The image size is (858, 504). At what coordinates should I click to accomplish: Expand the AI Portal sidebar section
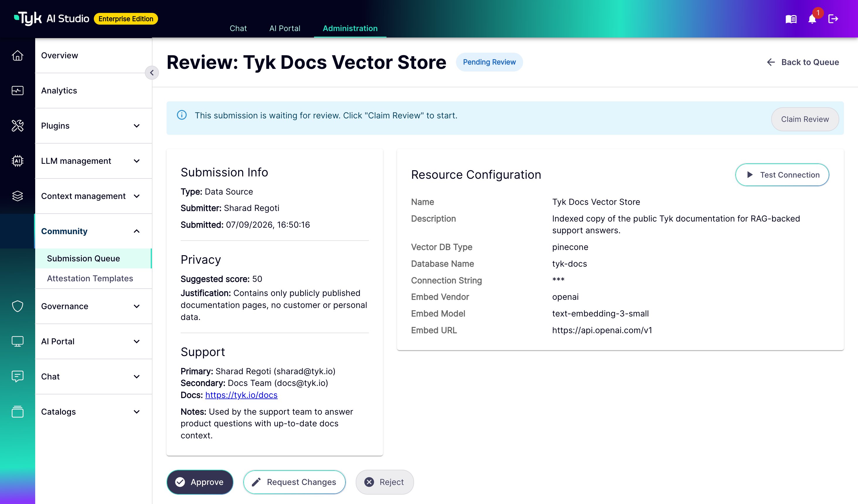94,341
